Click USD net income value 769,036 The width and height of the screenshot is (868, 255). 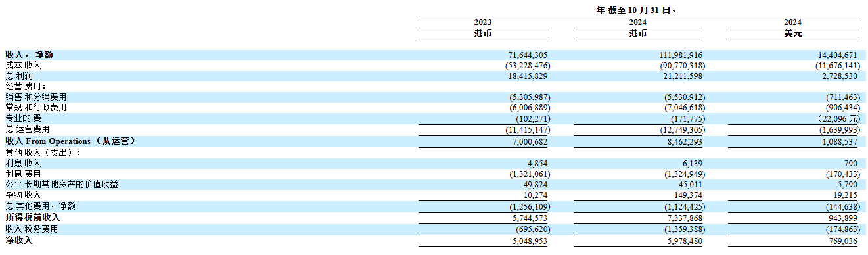coord(840,241)
